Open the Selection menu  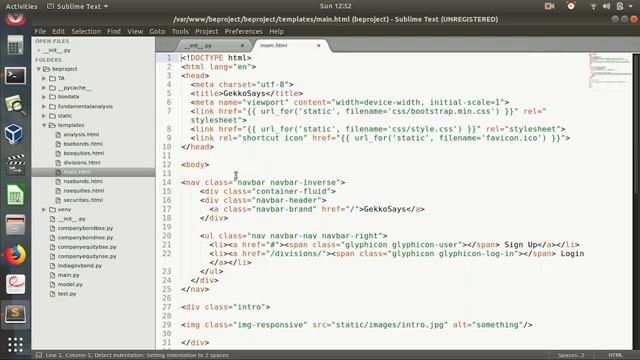86,31
